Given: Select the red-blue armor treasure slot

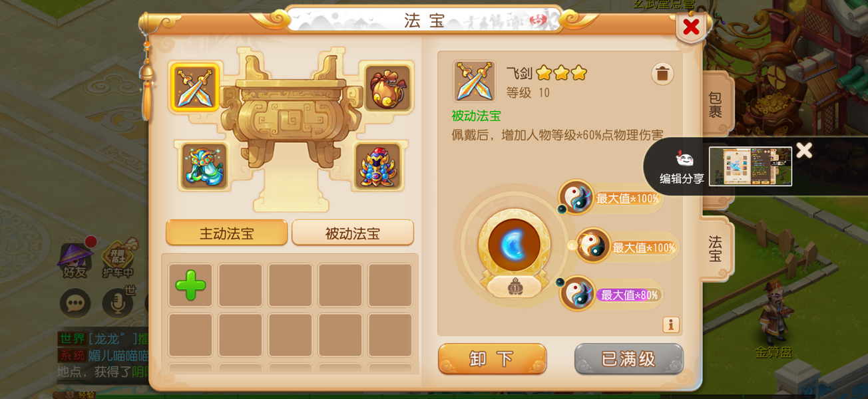Looking at the screenshot, I should [377, 166].
